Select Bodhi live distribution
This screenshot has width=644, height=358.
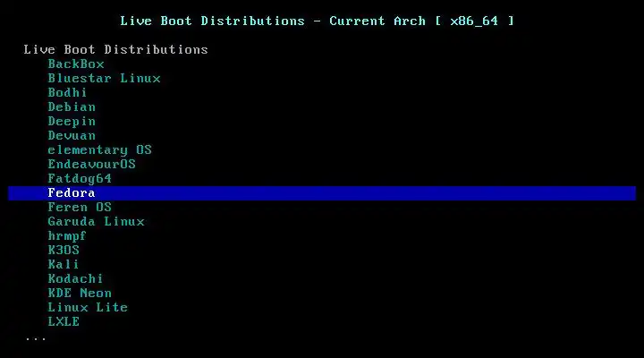(x=67, y=92)
